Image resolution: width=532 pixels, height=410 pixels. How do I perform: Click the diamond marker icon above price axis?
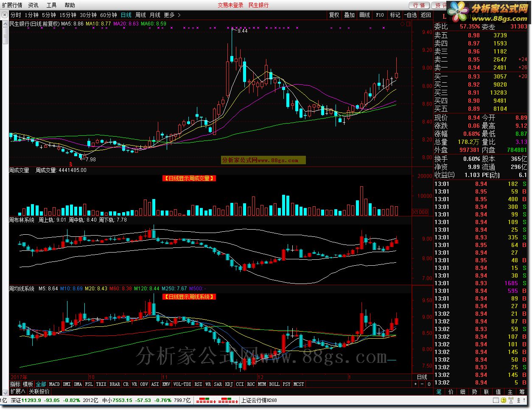point(402,24)
